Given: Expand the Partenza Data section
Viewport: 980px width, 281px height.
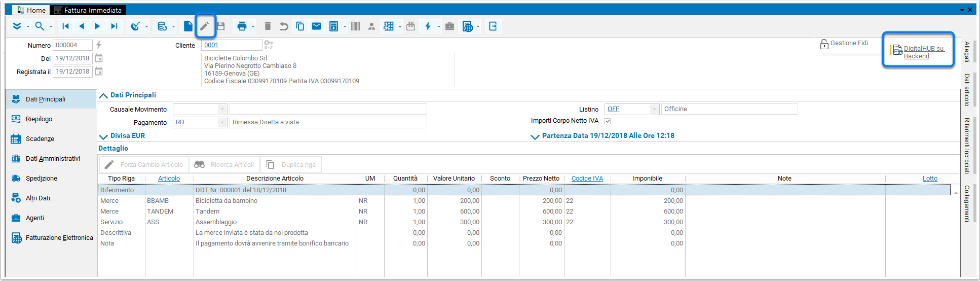Looking at the screenshot, I should (x=535, y=136).
